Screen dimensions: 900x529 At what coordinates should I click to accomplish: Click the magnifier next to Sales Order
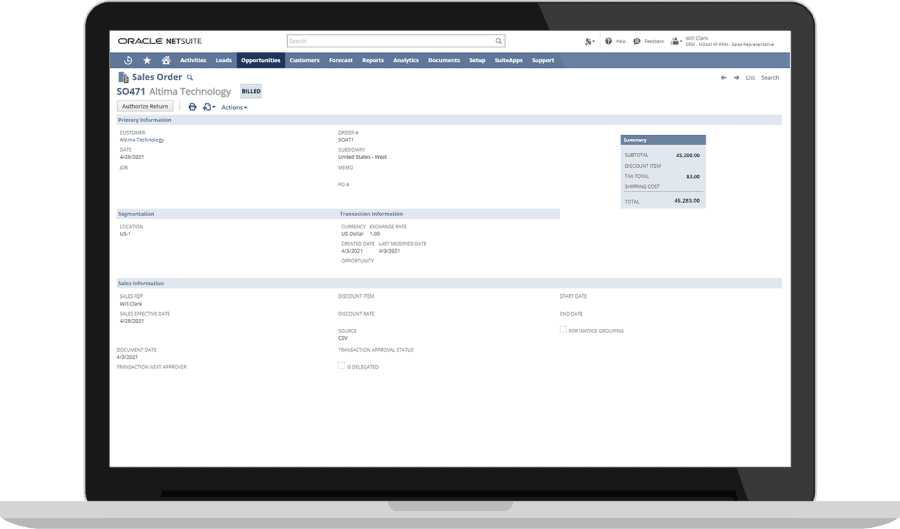(190, 77)
